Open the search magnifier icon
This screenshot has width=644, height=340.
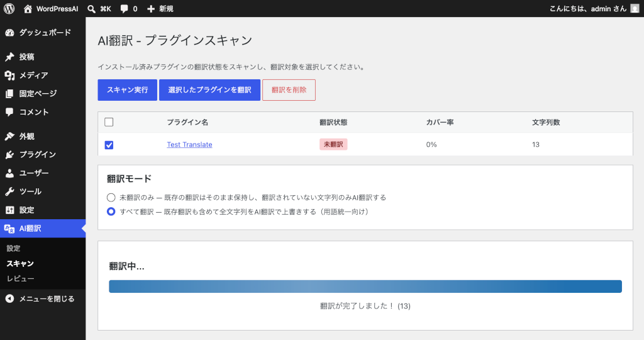92,9
